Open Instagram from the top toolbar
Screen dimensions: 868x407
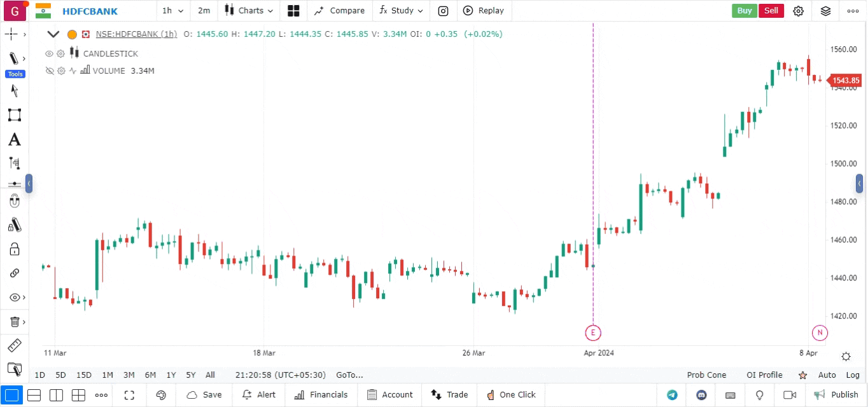point(443,11)
